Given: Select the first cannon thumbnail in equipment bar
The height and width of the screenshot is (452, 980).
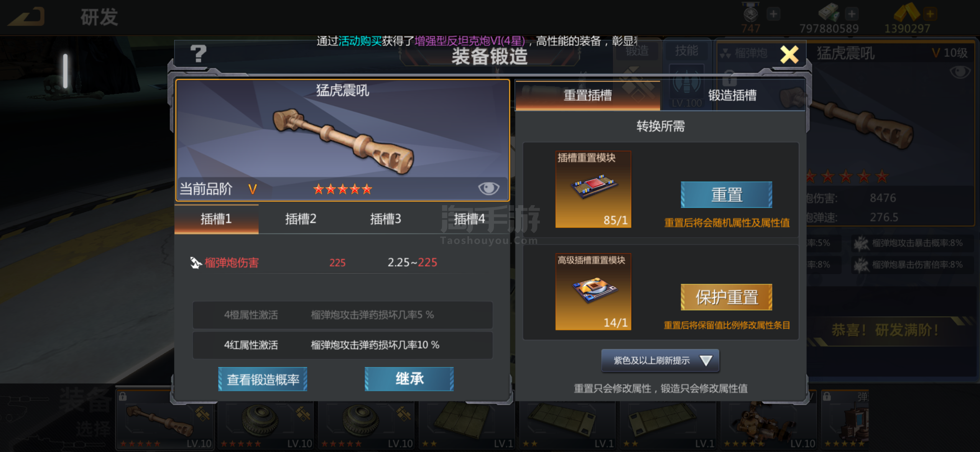Looking at the screenshot, I should point(165,421).
